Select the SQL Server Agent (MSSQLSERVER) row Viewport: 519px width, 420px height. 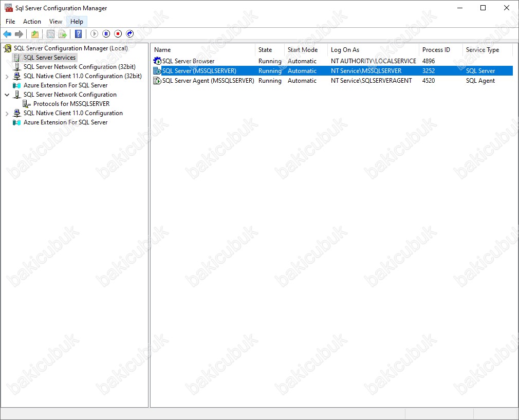pos(208,81)
